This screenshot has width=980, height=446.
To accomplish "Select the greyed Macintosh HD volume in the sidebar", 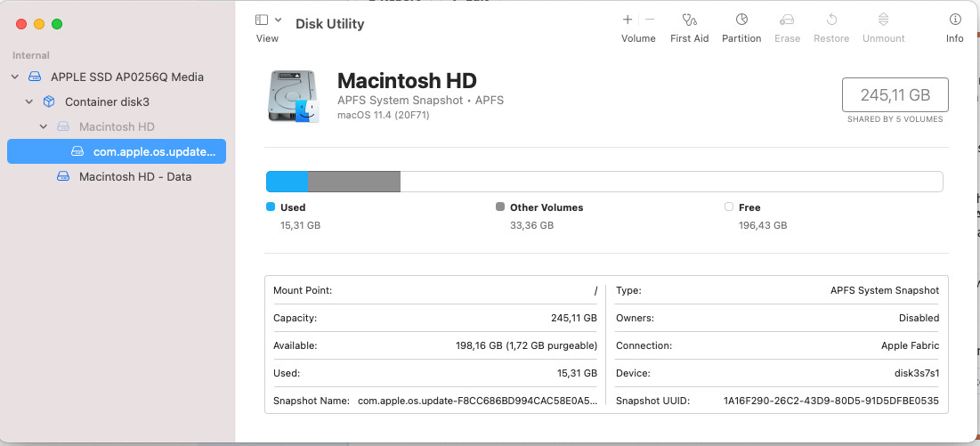I will pyautogui.click(x=117, y=126).
